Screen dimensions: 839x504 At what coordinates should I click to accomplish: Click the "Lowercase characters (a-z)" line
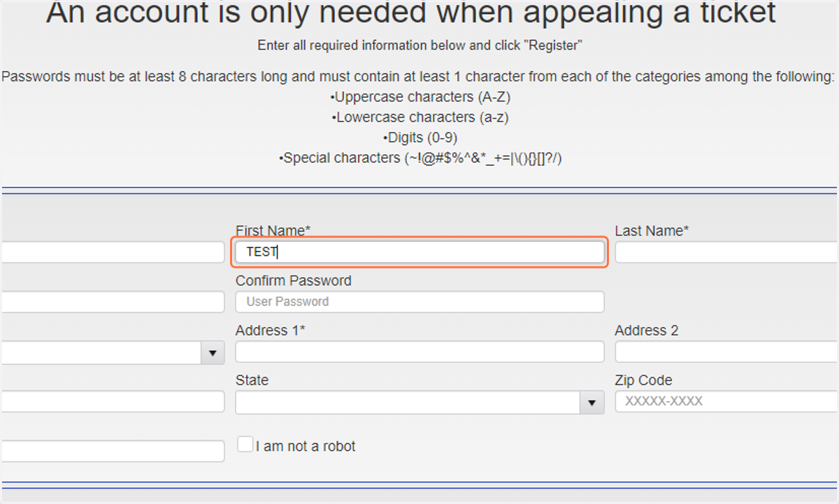pos(419,117)
